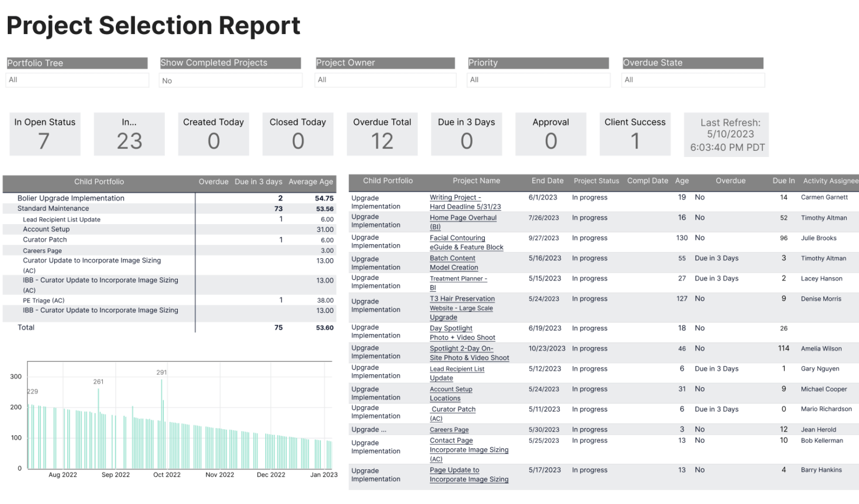Screen dimensions: 859x504
Task: Select the Overdue Total tile
Action: pyautogui.click(x=382, y=134)
